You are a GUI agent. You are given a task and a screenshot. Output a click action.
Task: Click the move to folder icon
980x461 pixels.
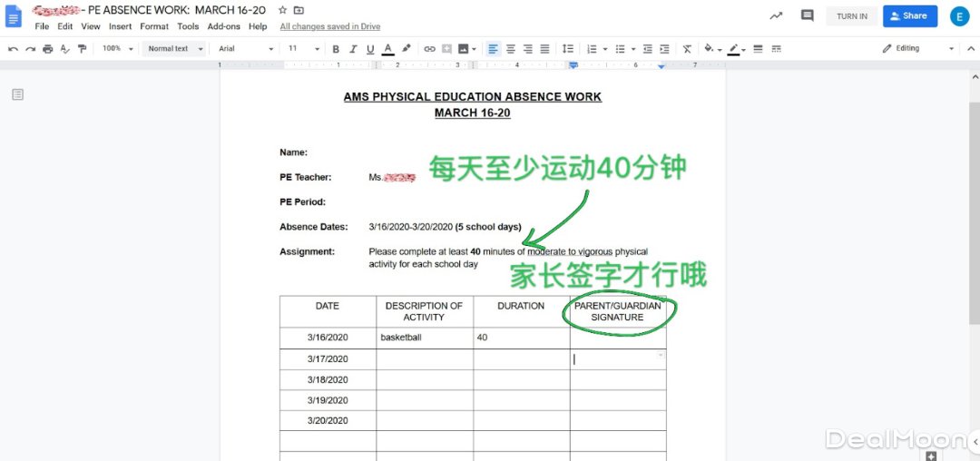tap(299, 10)
